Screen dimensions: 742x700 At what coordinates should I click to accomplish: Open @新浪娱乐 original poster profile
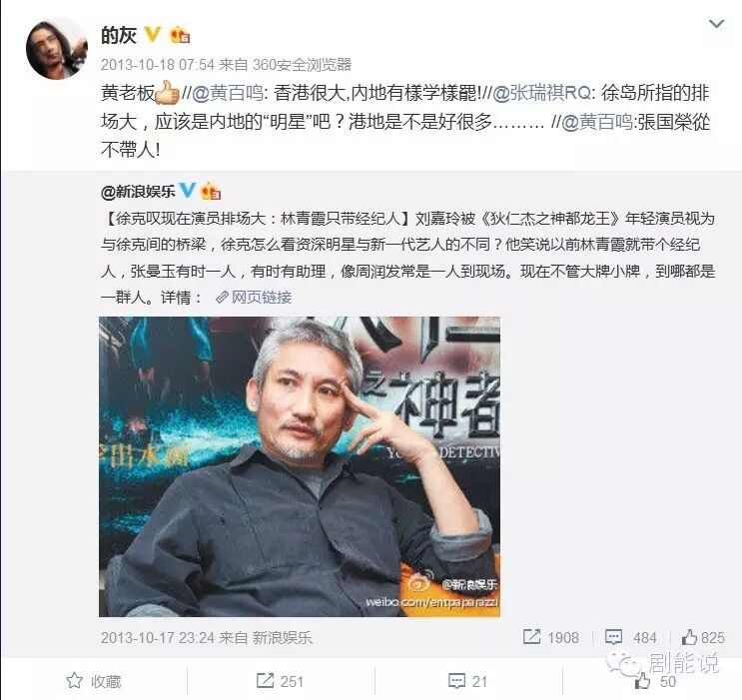click(138, 191)
